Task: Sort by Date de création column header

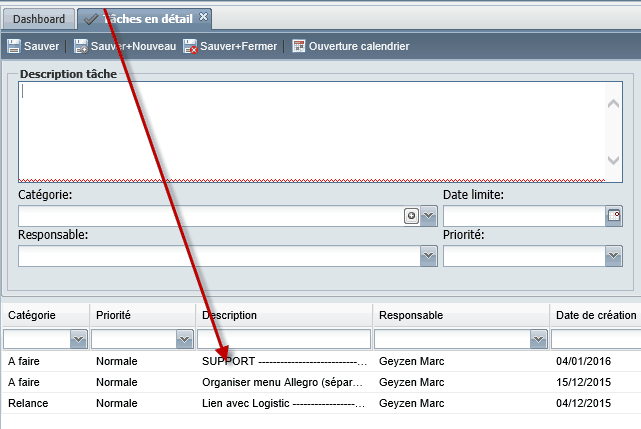Action: click(x=596, y=315)
